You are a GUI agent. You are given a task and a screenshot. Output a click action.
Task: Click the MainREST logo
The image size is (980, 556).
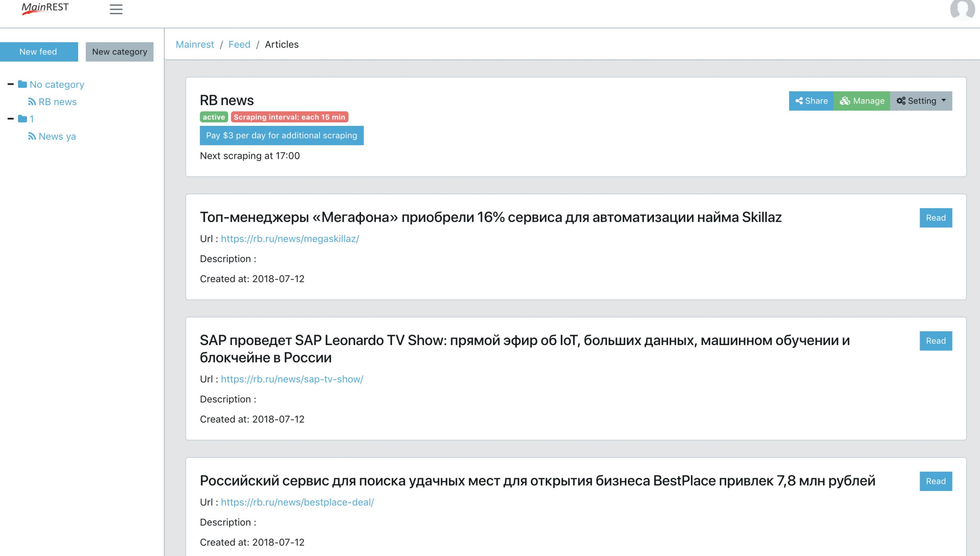(x=45, y=8)
